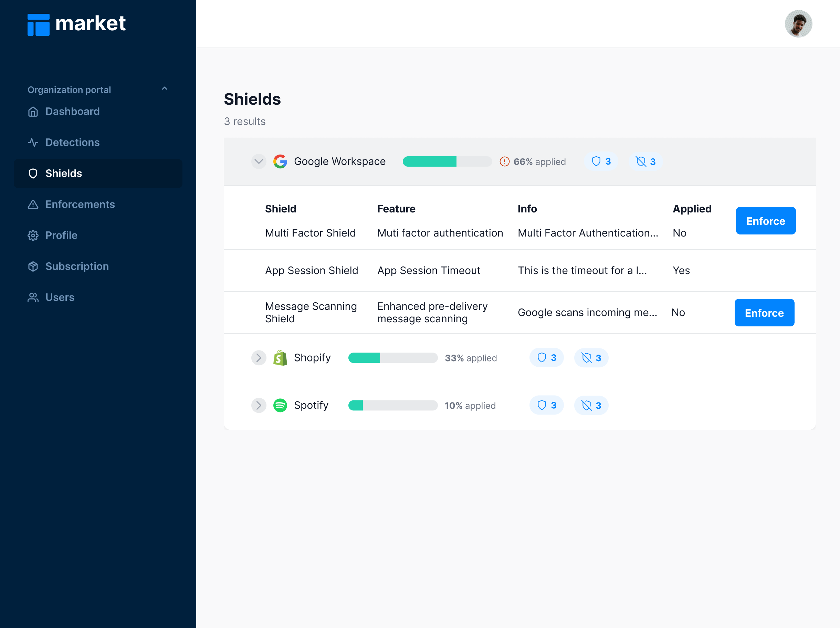Click the Shopify bag icon
Image resolution: width=840 pixels, height=628 pixels.
coord(280,358)
